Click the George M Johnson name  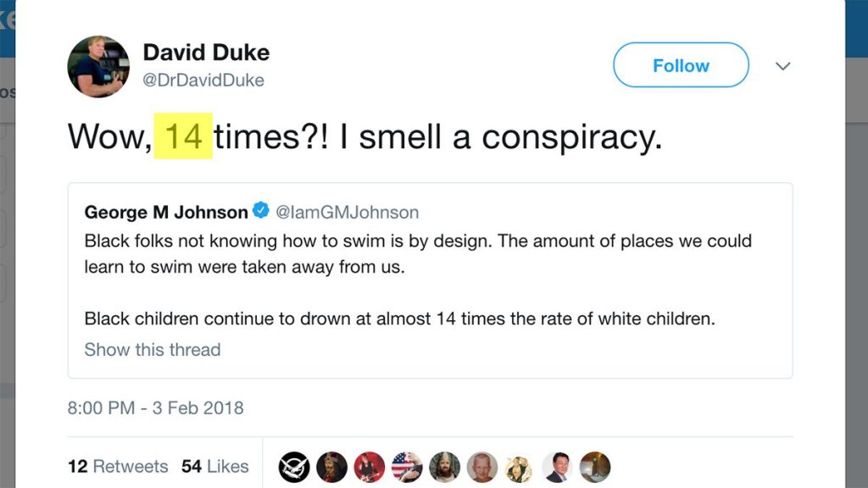[x=166, y=212]
